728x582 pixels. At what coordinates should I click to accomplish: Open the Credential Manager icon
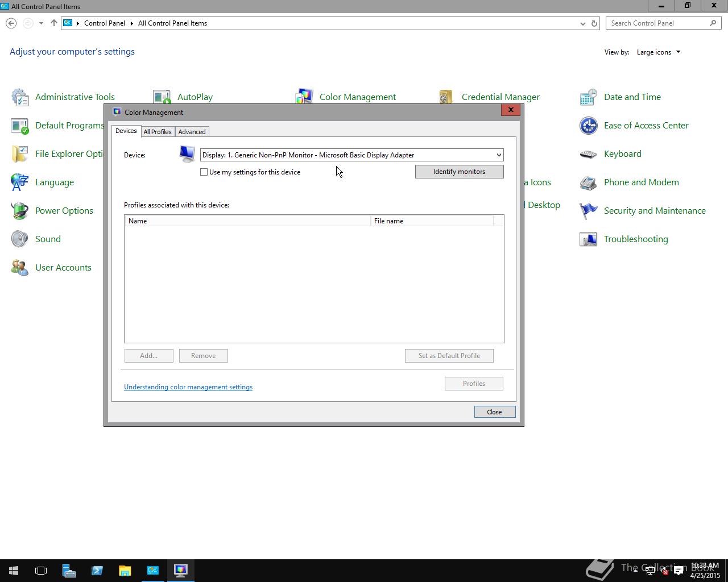pyautogui.click(x=446, y=96)
